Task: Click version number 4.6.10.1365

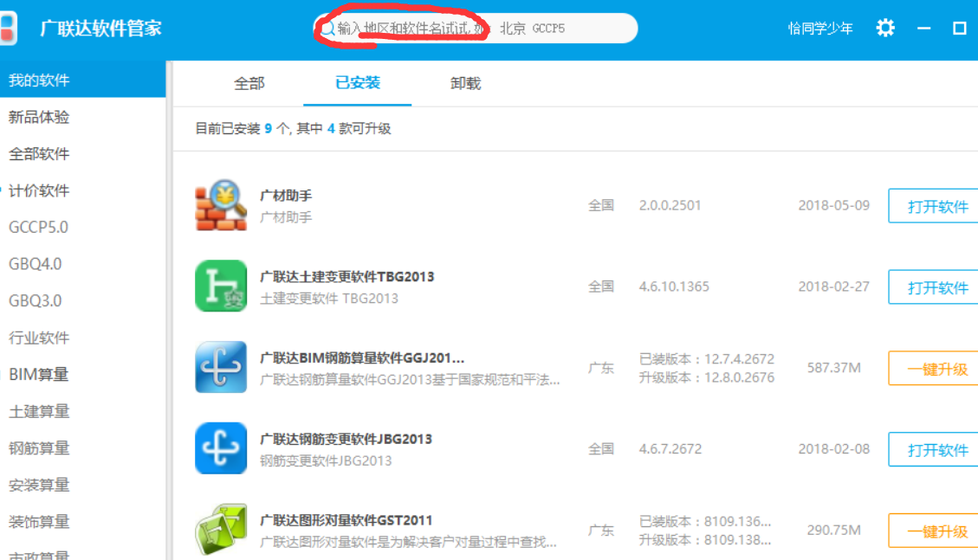Action: click(674, 286)
